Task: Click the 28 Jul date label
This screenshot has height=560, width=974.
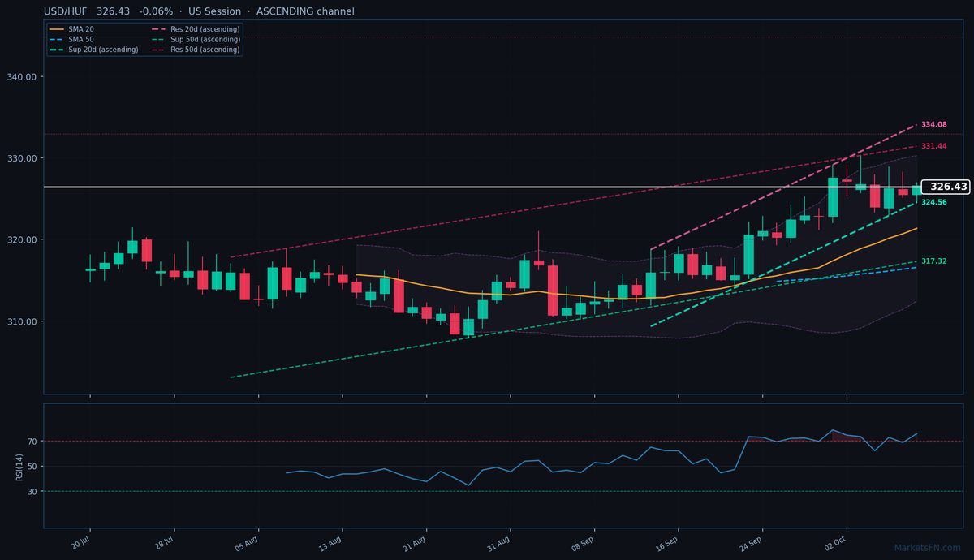Action: tap(165, 543)
